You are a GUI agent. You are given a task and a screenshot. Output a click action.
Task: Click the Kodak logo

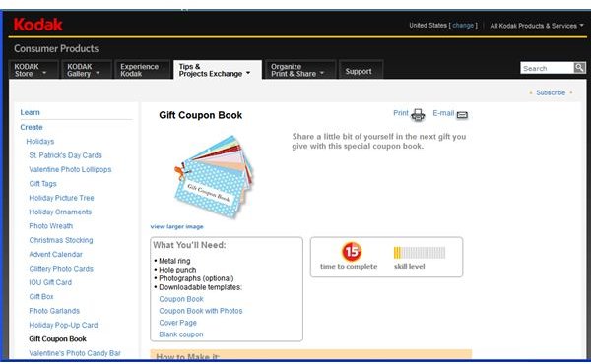tap(37, 25)
